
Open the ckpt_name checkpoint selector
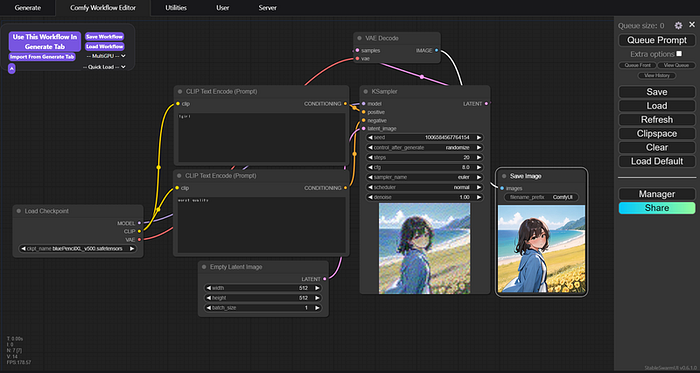click(78, 249)
